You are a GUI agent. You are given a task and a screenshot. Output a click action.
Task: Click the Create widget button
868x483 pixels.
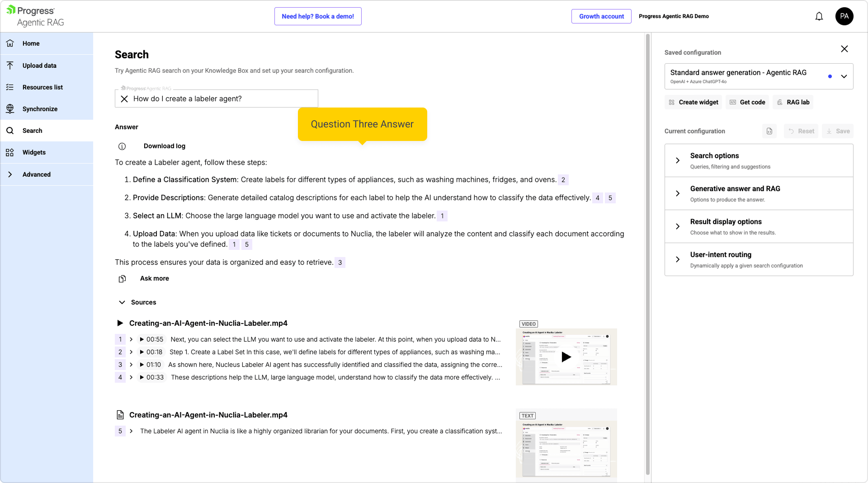point(693,103)
